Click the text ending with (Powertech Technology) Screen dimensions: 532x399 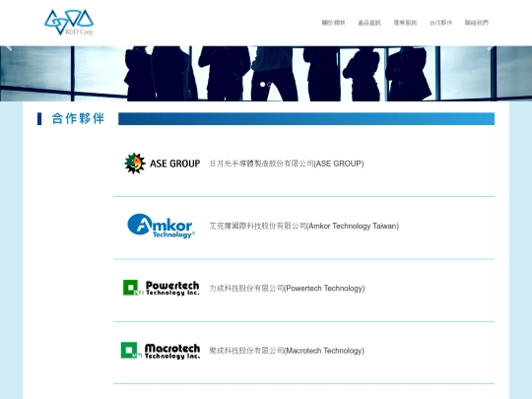point(287,289)
